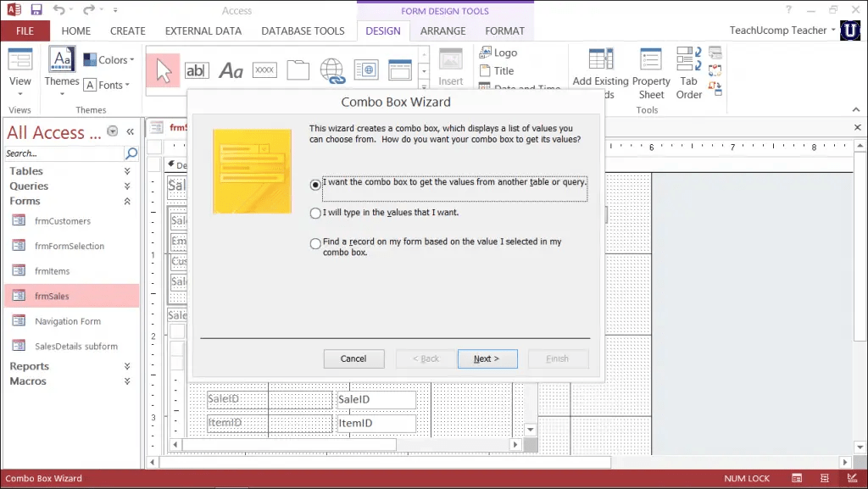Open the frmCustomers form

point(61,220)
